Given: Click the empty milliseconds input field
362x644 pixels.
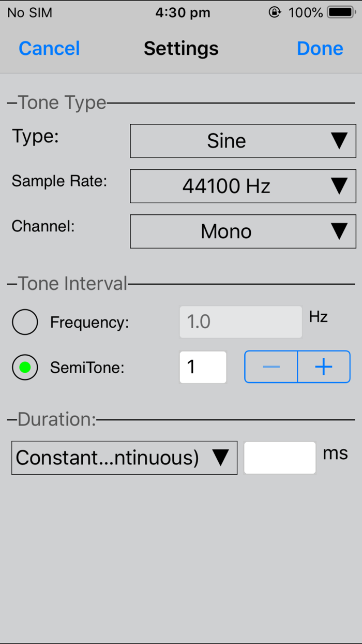Looking at the screenshot, I should tap(279, 457).
